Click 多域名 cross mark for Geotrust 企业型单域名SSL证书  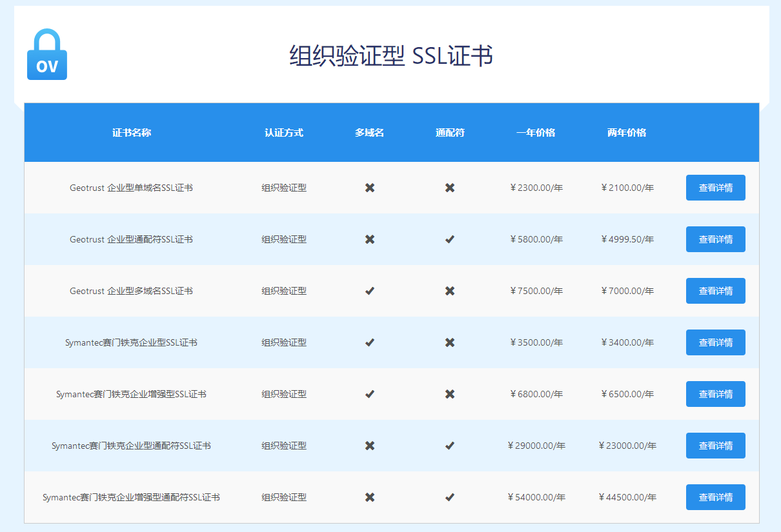tap(370, 188)
